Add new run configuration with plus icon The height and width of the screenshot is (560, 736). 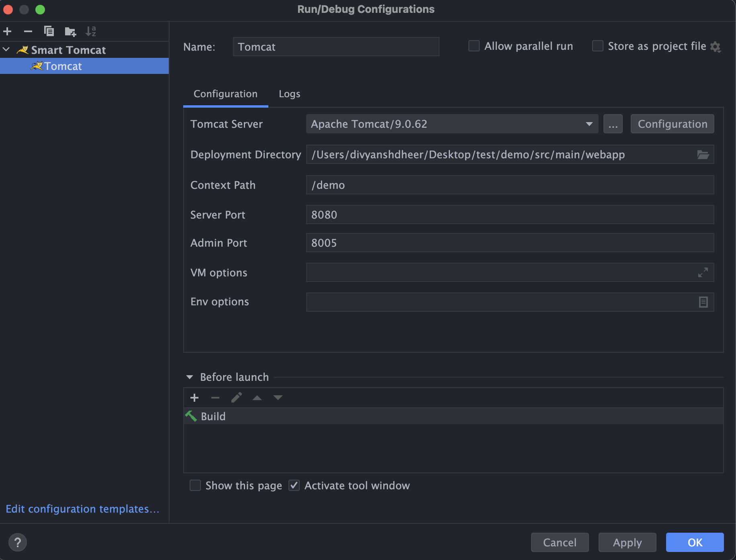(x=7, y=31)
